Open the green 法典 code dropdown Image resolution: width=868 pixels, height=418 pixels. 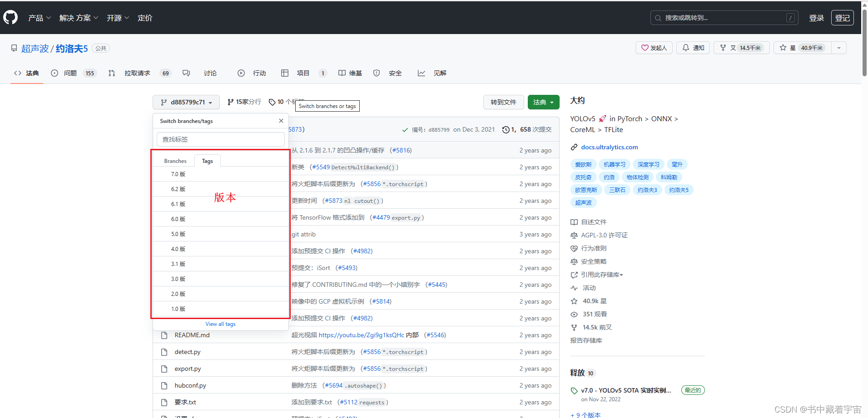pyautogui.click(x=543, y=102)
